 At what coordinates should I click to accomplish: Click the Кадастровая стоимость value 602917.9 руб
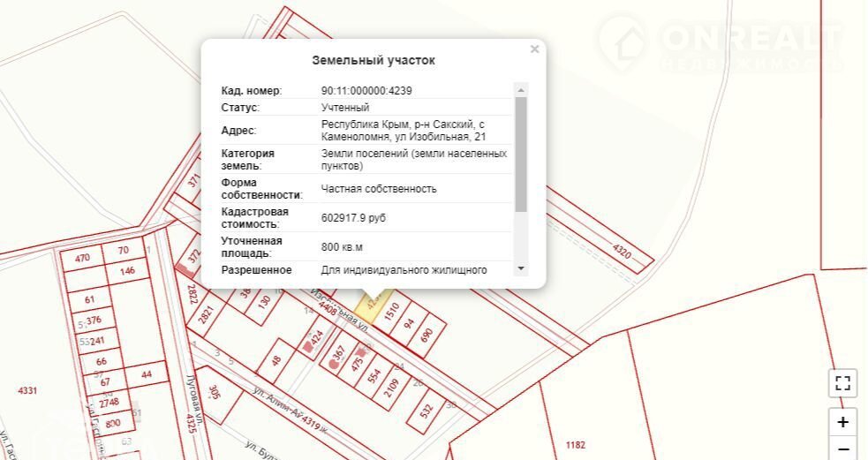pos(353,217)
